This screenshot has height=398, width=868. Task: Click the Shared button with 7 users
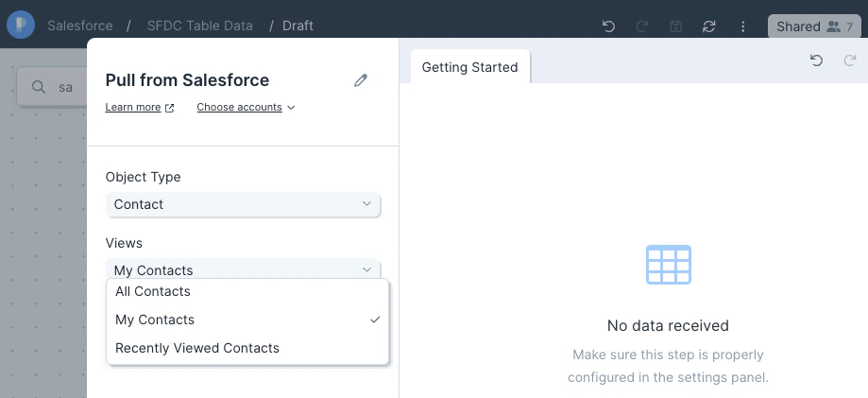point(814,26)
